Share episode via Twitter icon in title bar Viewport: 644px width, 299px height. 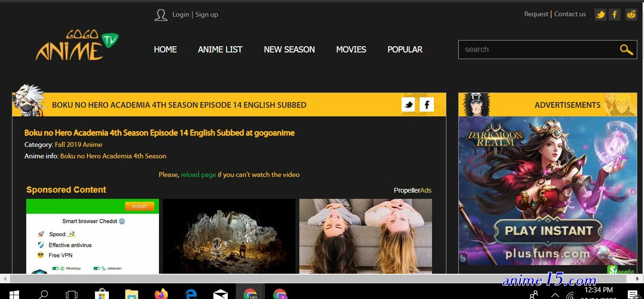pyautogui.click(x=408, y=104)
